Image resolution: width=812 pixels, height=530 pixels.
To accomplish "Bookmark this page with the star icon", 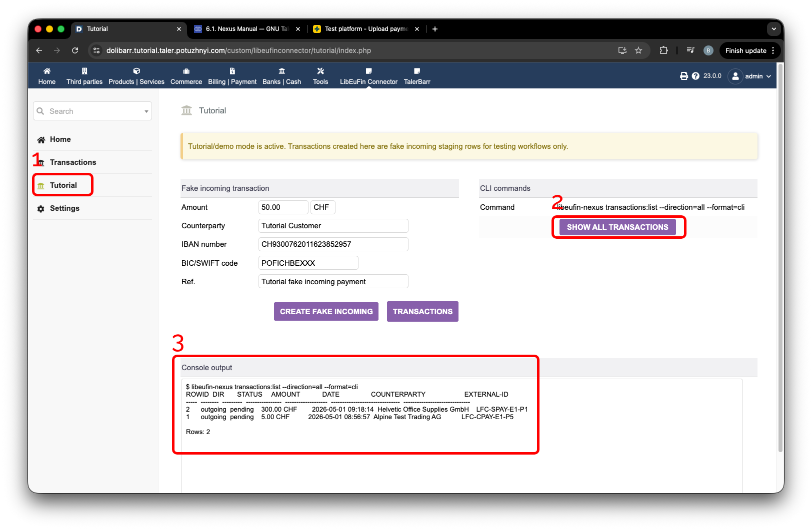I will (x=638, y=50).
